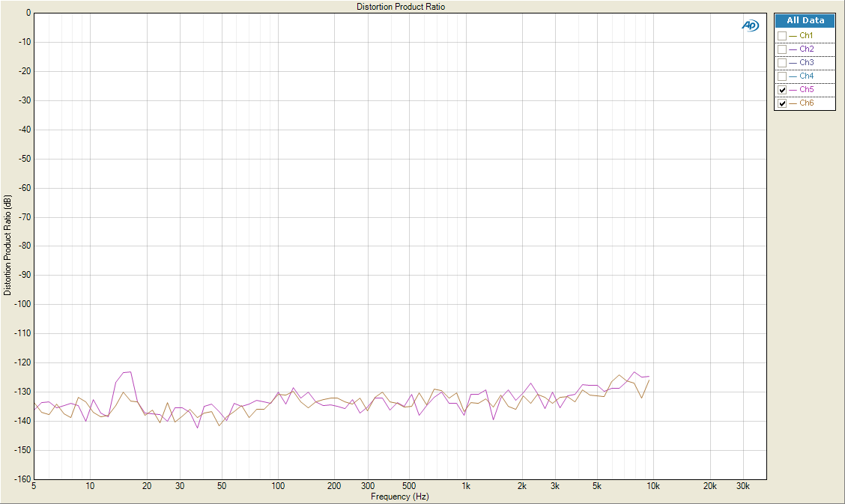Select the Ch2 legend label

pyautogui.click(x=807, y=49)
